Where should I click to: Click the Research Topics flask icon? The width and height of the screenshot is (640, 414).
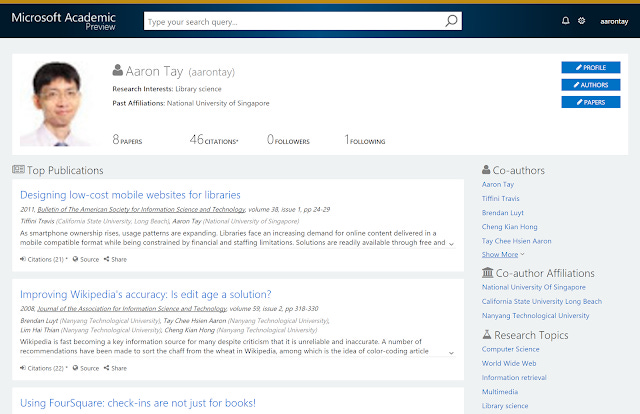pyautogui.click(x=487, y=334)
